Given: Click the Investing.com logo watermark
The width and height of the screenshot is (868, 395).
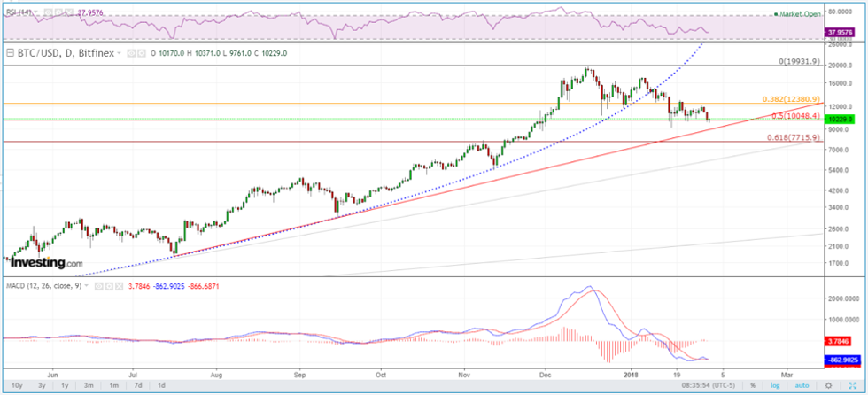Looking at the screenshot, I should [44, 263].
